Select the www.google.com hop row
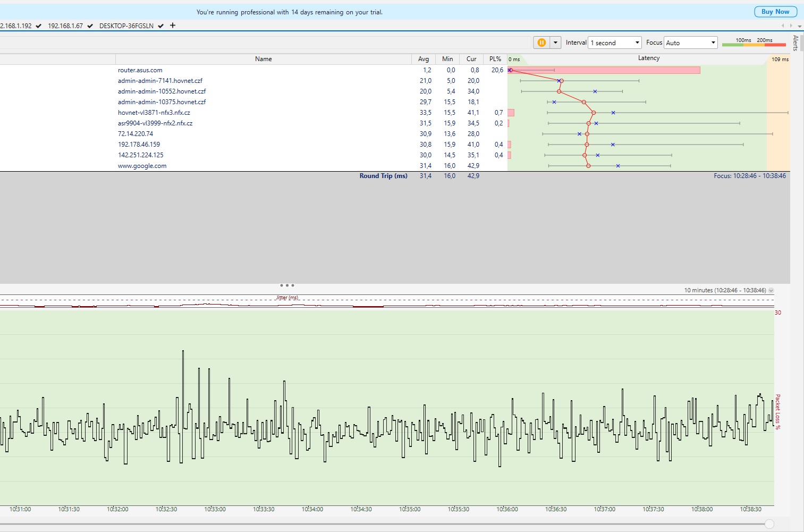This screenshot has height=532, width=804. pos(142,166)
